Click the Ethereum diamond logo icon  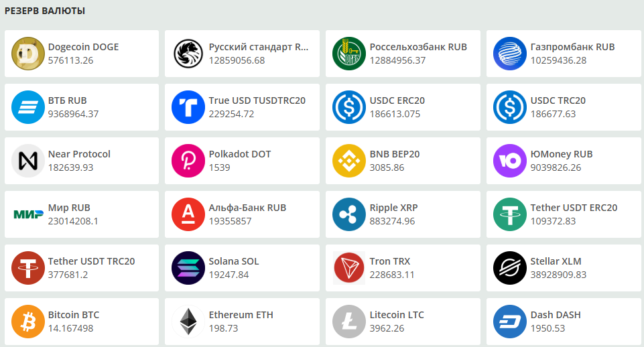click(x=188, y=322)
